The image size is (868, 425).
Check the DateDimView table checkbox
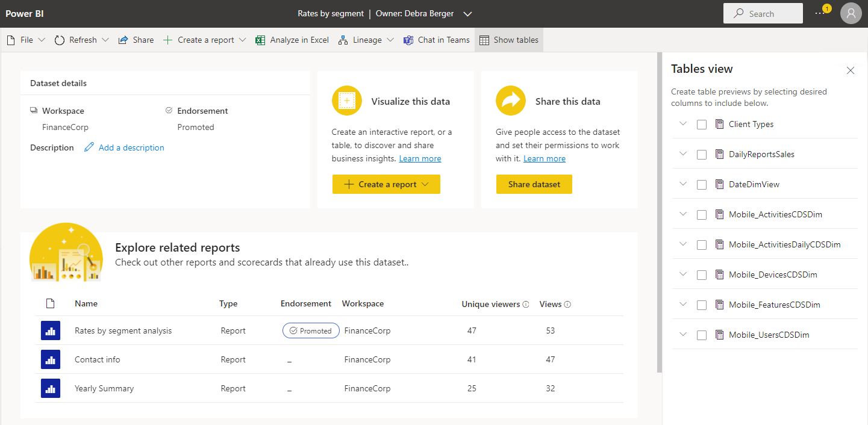pos(702,185)
